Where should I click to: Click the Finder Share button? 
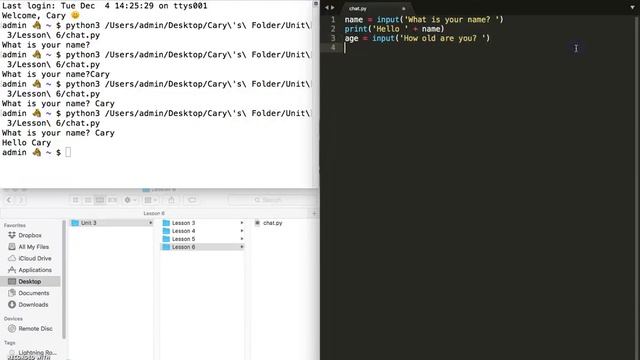point(171,200)
